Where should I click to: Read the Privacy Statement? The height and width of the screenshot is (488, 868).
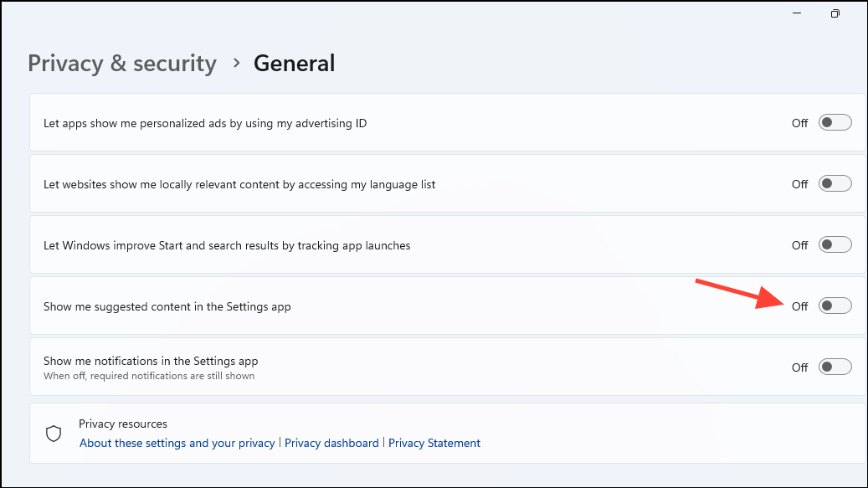[434, 443]
